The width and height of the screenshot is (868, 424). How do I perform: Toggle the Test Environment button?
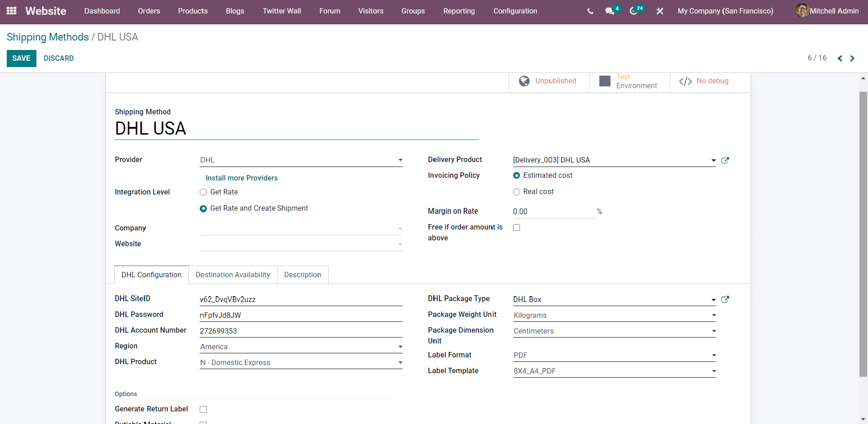tap(630, 81)
